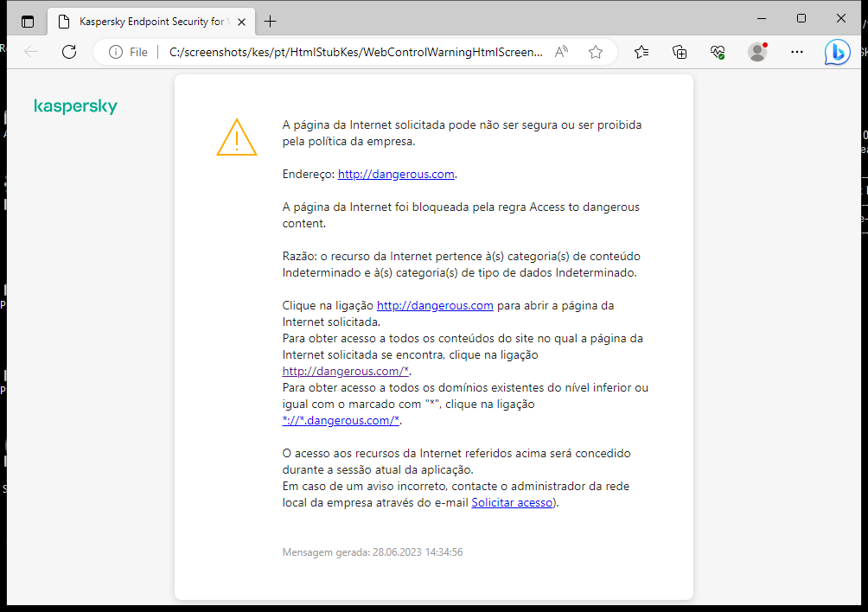Click the browser Refresh icon

(69, 51)
